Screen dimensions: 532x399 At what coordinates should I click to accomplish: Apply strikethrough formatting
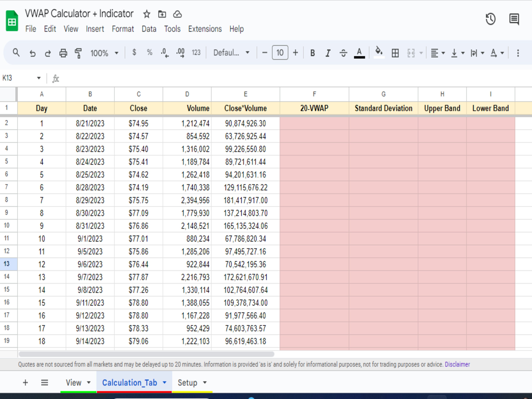click(x=343, y=53)
